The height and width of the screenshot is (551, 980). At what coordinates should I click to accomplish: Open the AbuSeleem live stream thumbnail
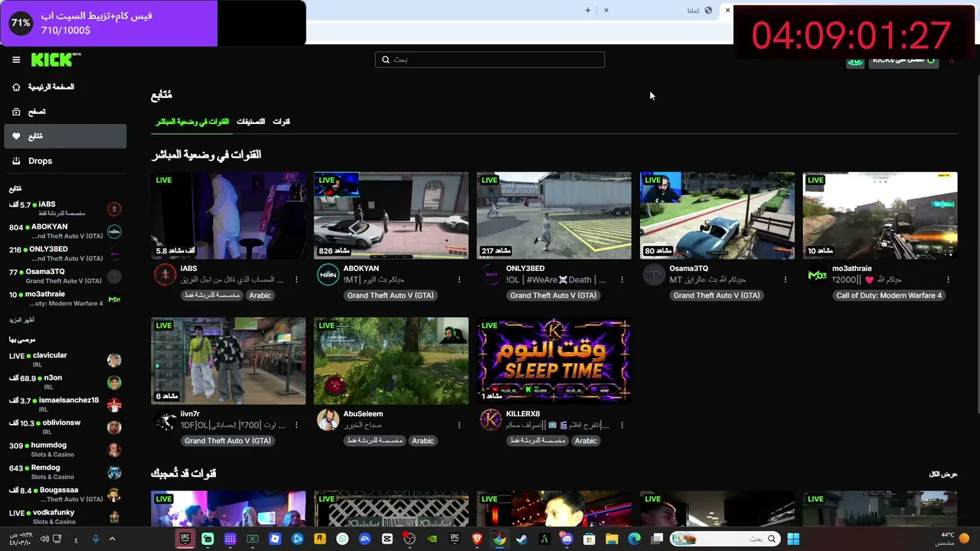391,361
